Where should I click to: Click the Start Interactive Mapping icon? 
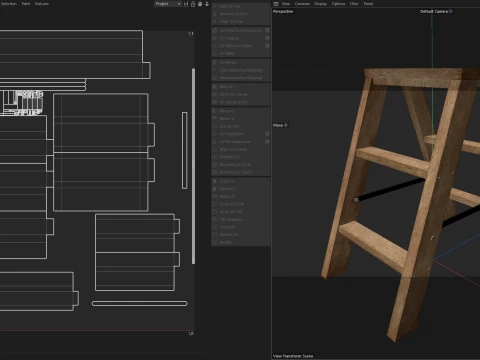coord(215,70)
